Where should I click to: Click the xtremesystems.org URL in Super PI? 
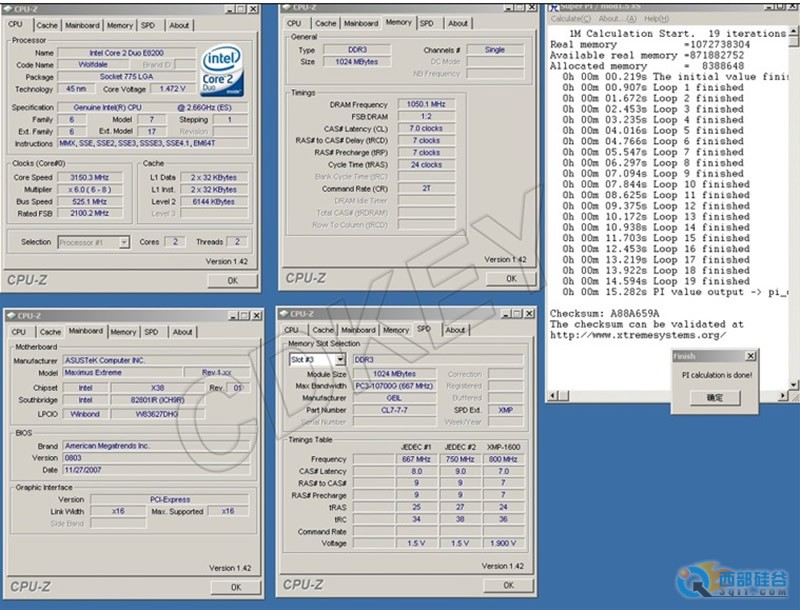638,335
